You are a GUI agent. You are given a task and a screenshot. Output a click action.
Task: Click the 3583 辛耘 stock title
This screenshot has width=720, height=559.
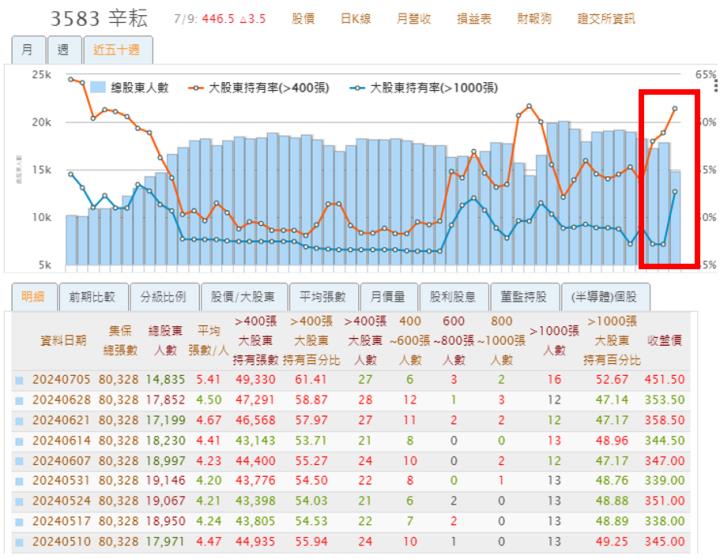tap(99, 19)
